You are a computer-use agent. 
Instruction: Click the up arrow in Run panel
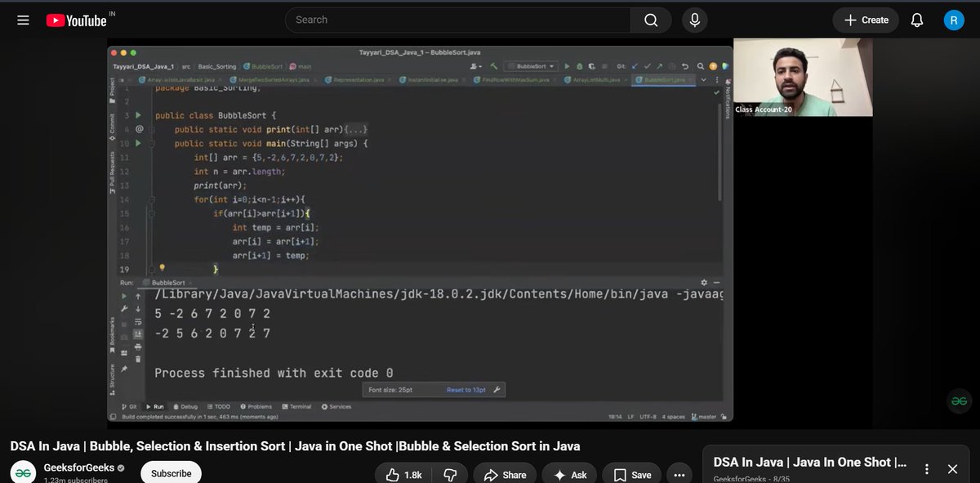pyautogui.click(x=138, y=296)
